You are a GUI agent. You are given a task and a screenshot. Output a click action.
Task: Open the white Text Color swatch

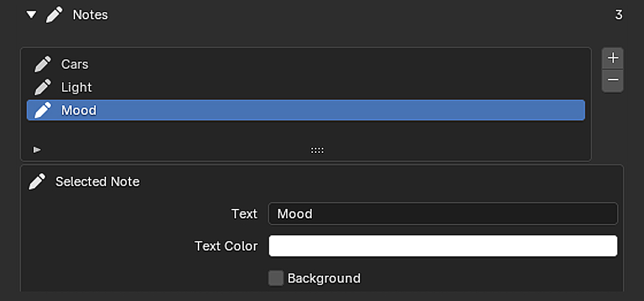point(442,246)
